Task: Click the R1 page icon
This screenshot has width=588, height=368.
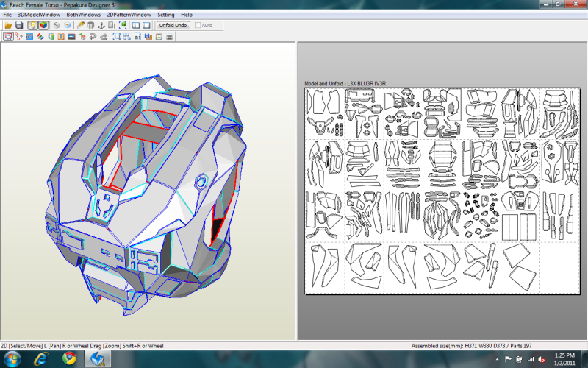Action: [x=137, y=37]
